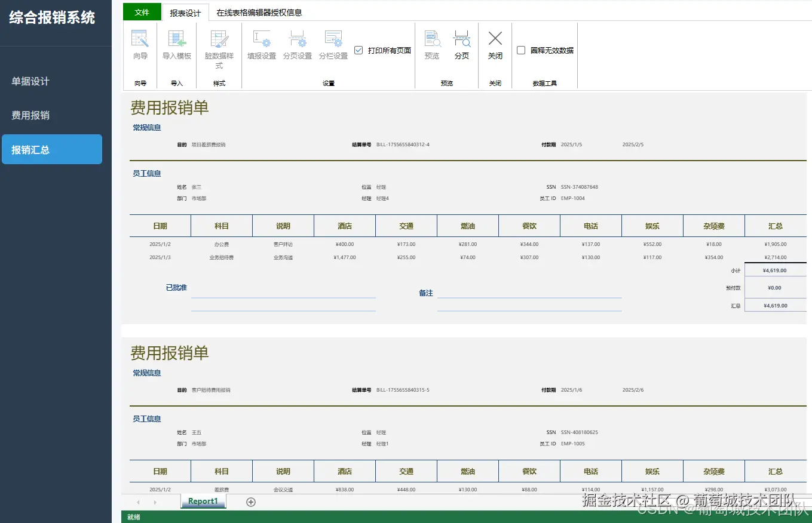The width and height of the screenshot is (812, 523).
Task: Click the name value 张三
Action: click(197, 187)
